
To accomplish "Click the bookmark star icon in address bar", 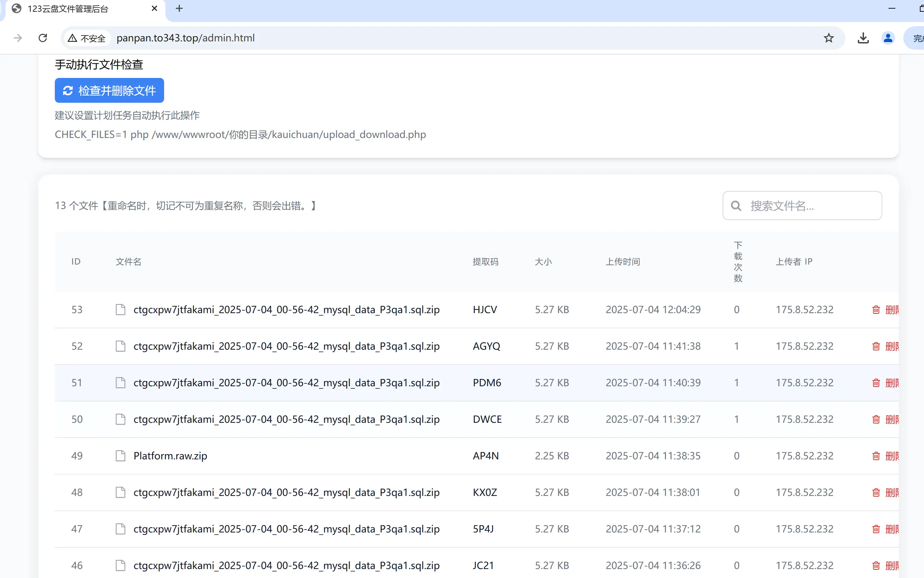I will [x=828, y=38].
